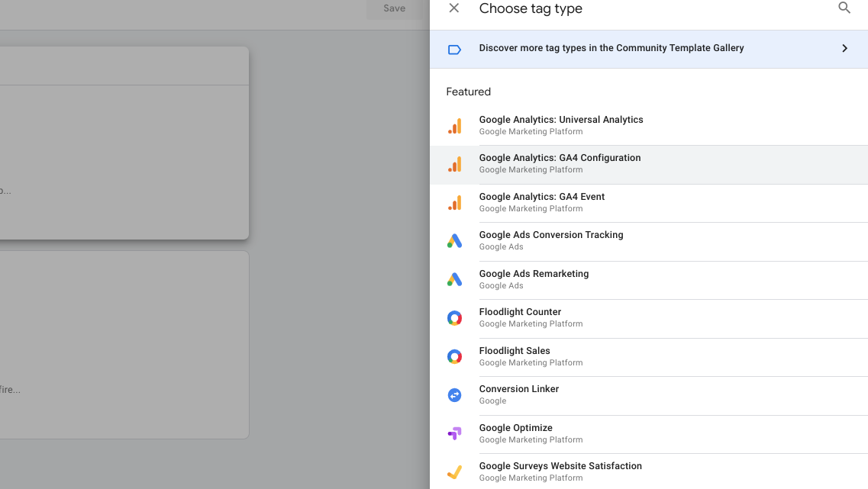Click Google Surveys yellow checkmark icon
The width and height of the screenshot is (868, 489).
click(x=454, y=472)
